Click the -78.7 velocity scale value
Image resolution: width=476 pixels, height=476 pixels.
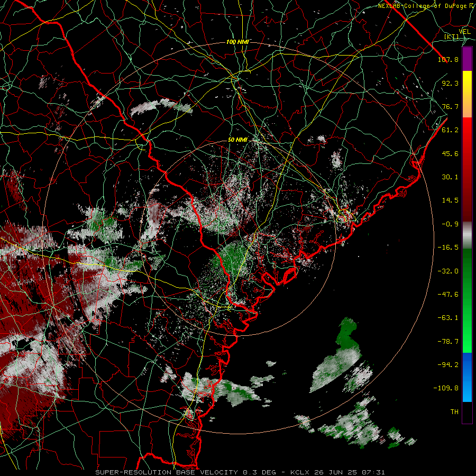coord(448,342)
